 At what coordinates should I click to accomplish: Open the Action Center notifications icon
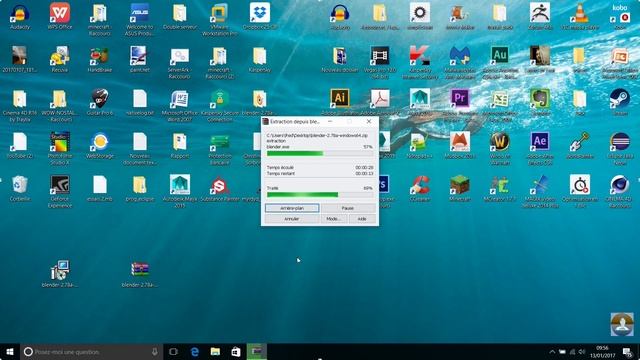(627, 352)
